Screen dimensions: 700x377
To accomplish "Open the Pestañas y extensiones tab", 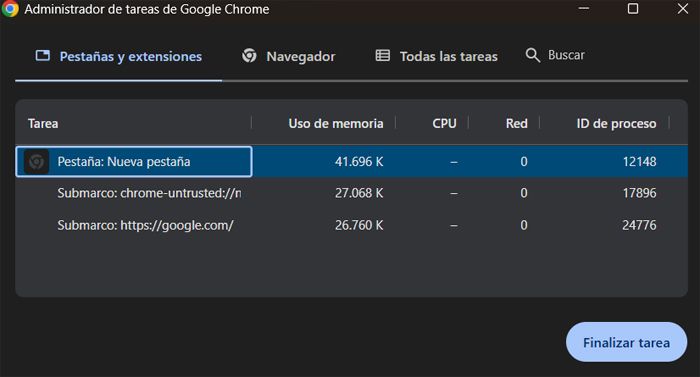I will coord(119,57).
